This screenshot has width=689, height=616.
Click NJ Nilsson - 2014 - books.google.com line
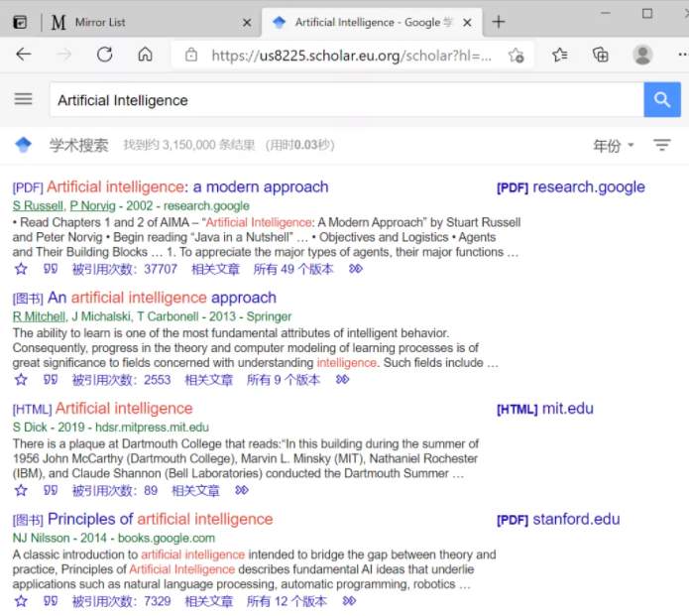[114, 539]
